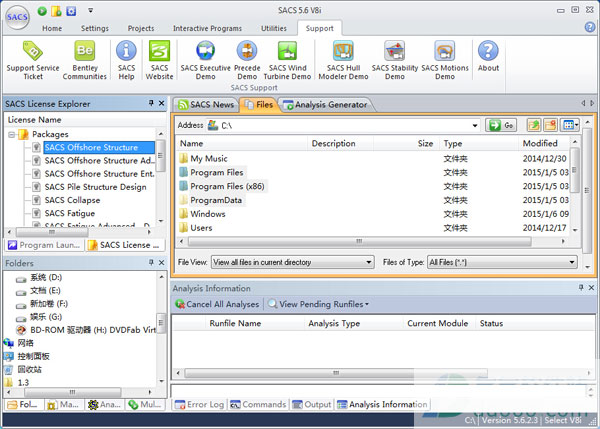Click Cancel All Analyses button
The height and width of the screenshot is (429, 600).
pos(217,304)
